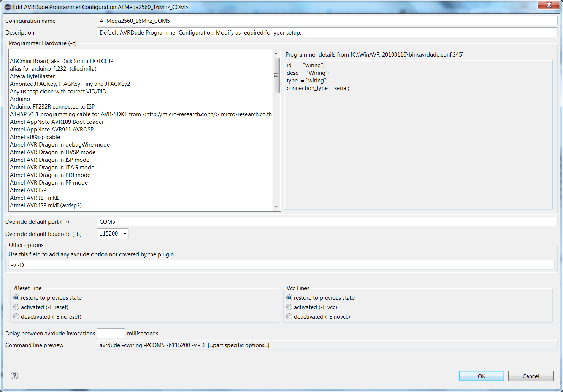Click the type = "wiring" detail line
This screenshot has width=563, height=392.
coord(307,81)
